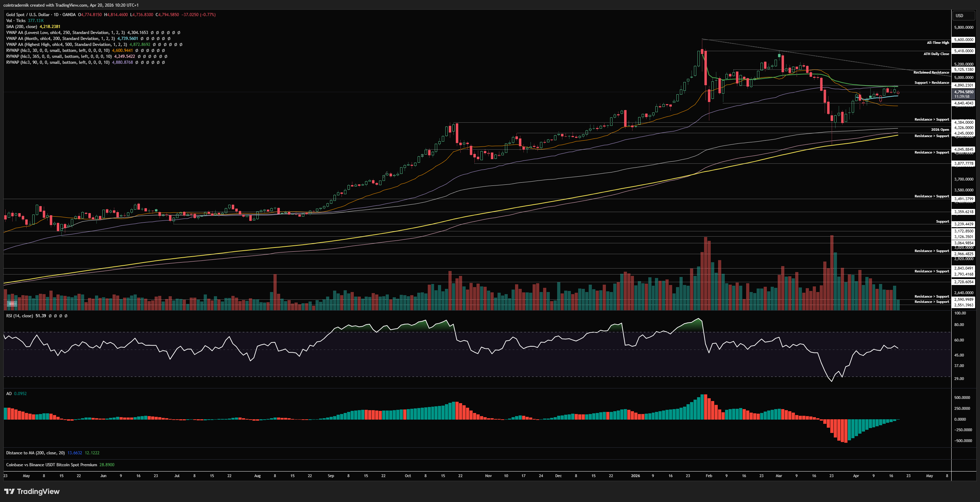Screen dimensions: 980x502
Task: Click the 2026 marker on the time axis
Action: (x=635, y=476)
